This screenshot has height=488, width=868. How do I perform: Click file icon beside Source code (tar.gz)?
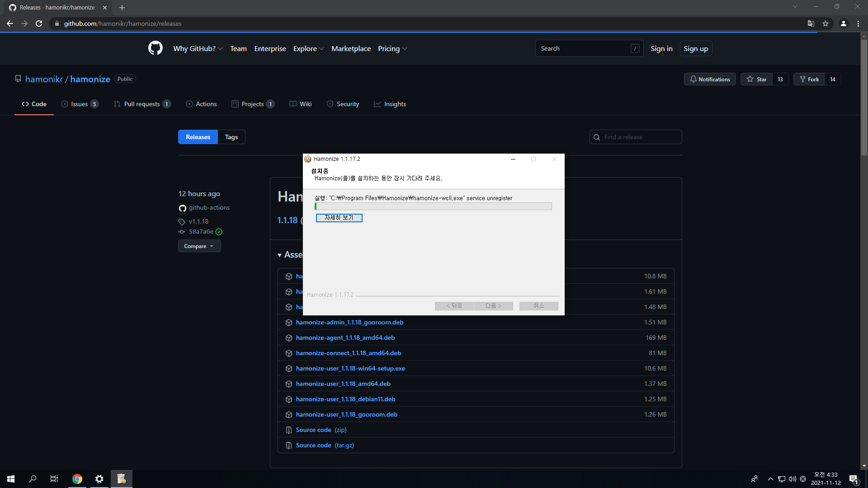(x=289, y=446)
